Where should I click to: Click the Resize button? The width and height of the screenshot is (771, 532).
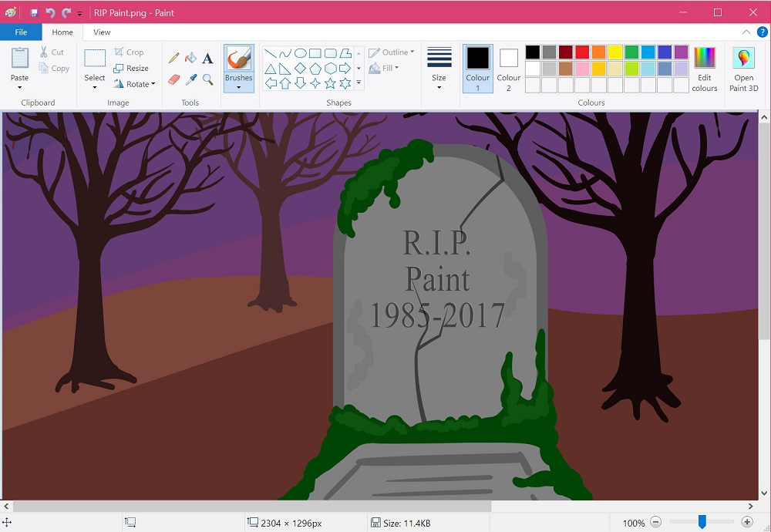(132, 68)
